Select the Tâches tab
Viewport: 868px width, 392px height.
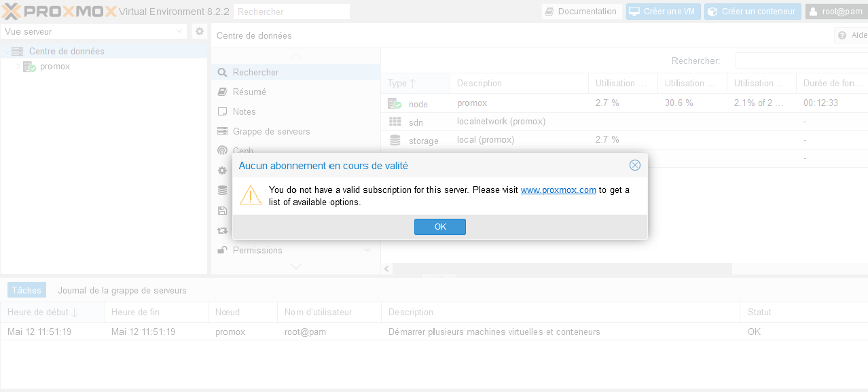(26, 290)
